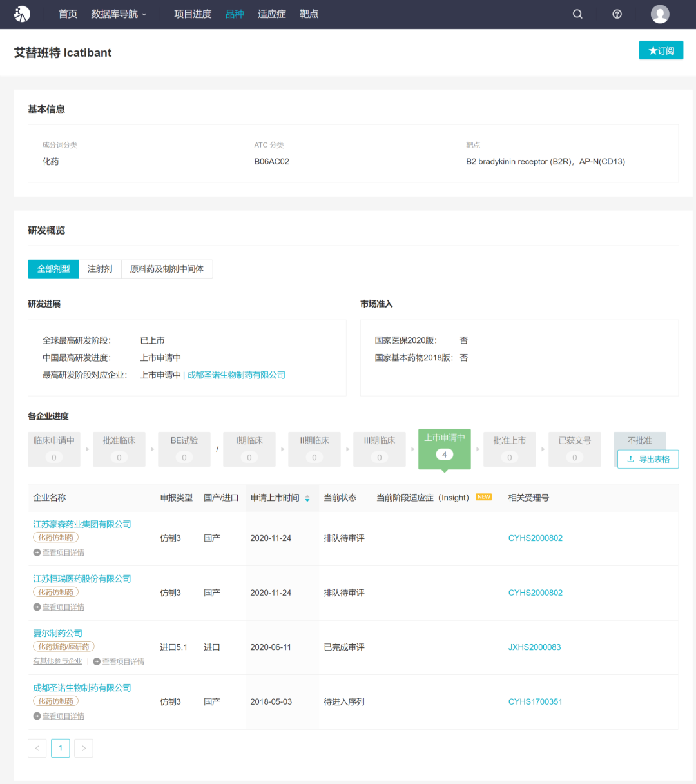The image size is (696, 784).
Task: Select the 品种 navigation item
Action: click(x=235, y=14)
